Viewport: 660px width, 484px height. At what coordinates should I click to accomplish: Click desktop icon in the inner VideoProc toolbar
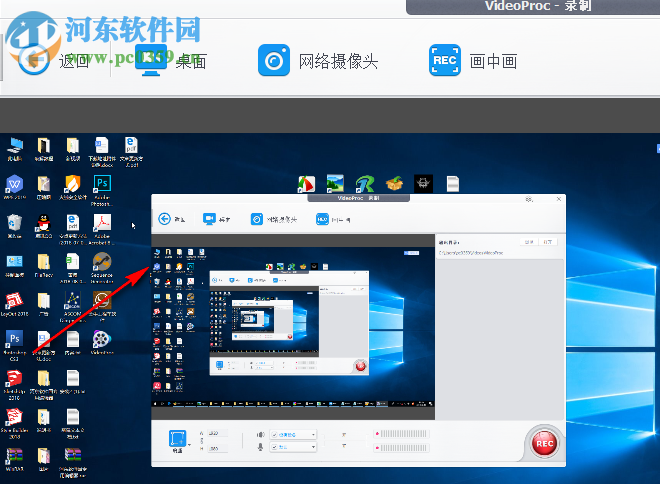point(209,219)
